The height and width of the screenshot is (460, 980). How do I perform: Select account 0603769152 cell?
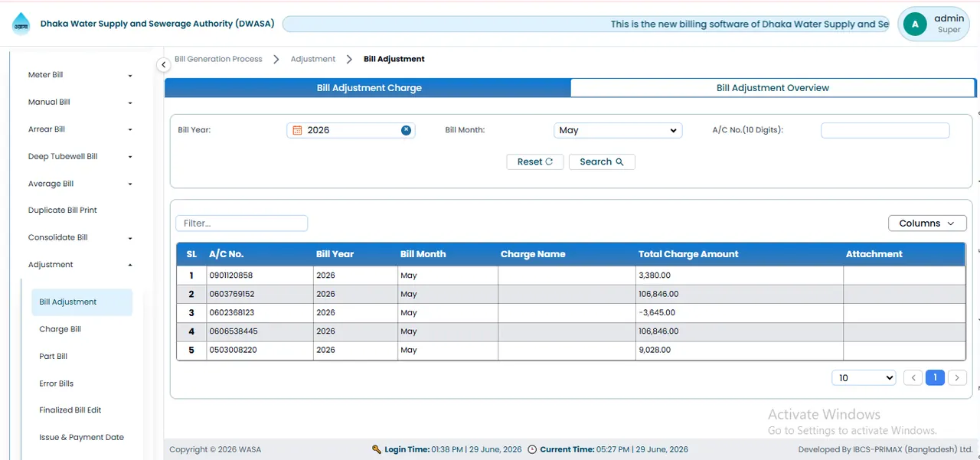tap(260, 294)
